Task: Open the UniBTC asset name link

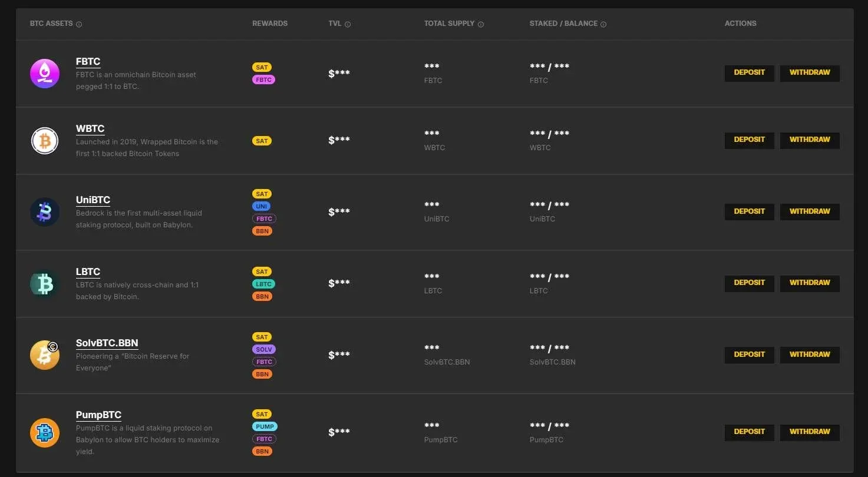Action: (93, 200)
